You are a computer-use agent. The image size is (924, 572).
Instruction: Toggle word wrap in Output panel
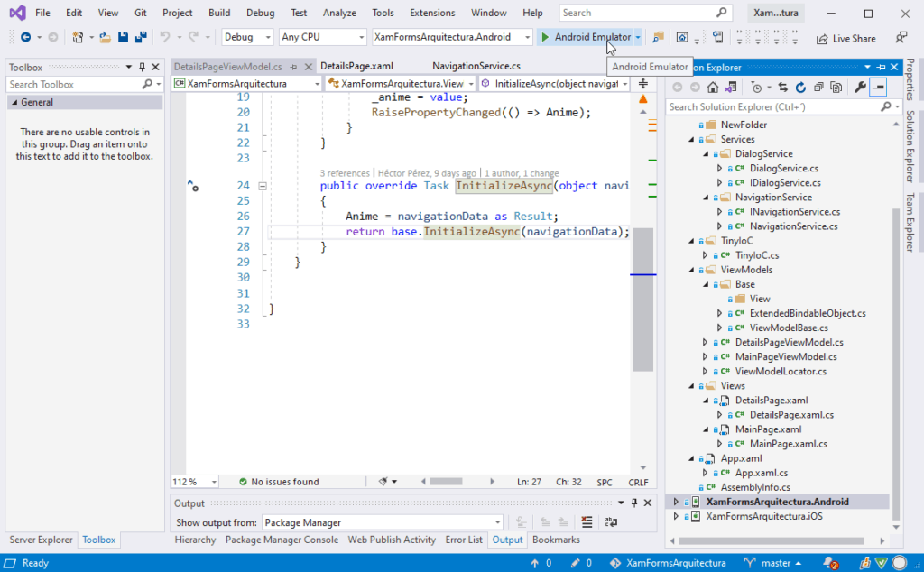click(611, 522)
